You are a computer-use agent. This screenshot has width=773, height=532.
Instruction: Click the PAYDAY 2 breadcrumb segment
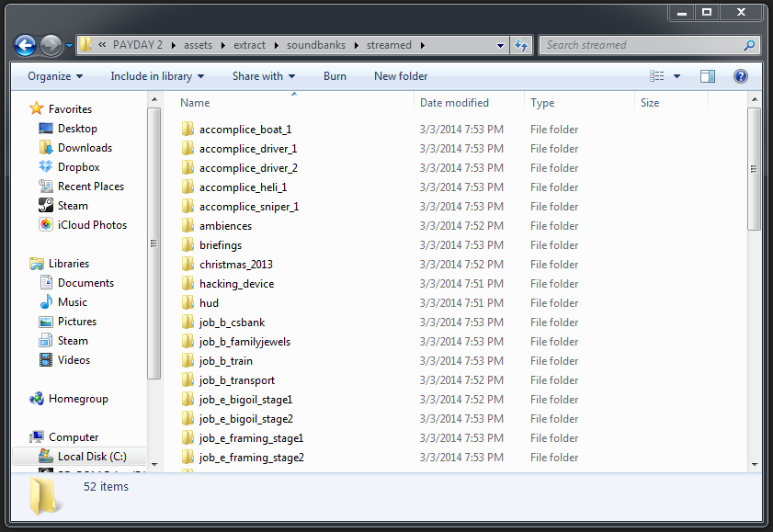point(138,45)
